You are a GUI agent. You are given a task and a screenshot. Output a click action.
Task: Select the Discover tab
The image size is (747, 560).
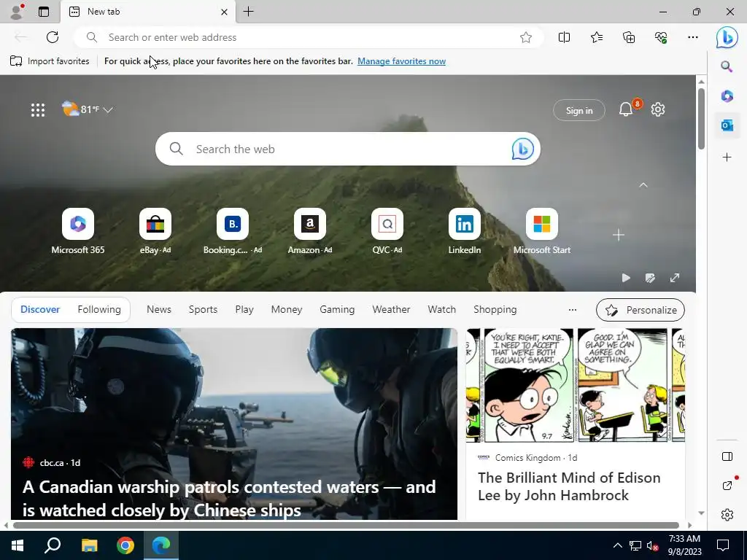pos(40,309)
